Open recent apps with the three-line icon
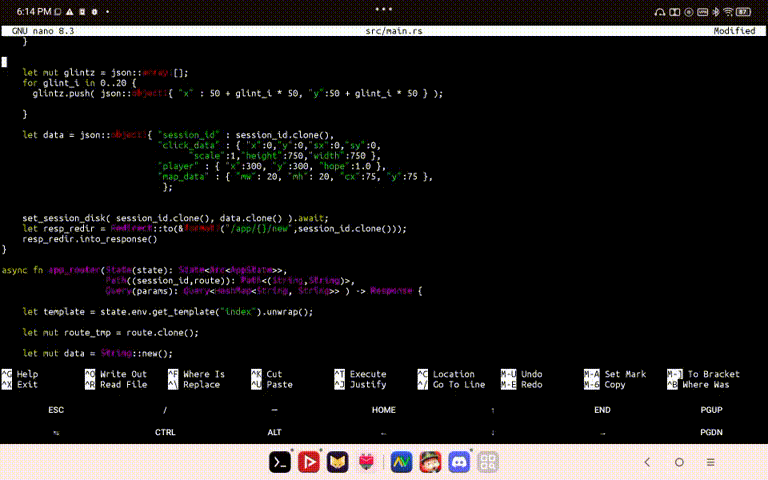This screenshot has height=480, width=768. (x=711, y=462)
